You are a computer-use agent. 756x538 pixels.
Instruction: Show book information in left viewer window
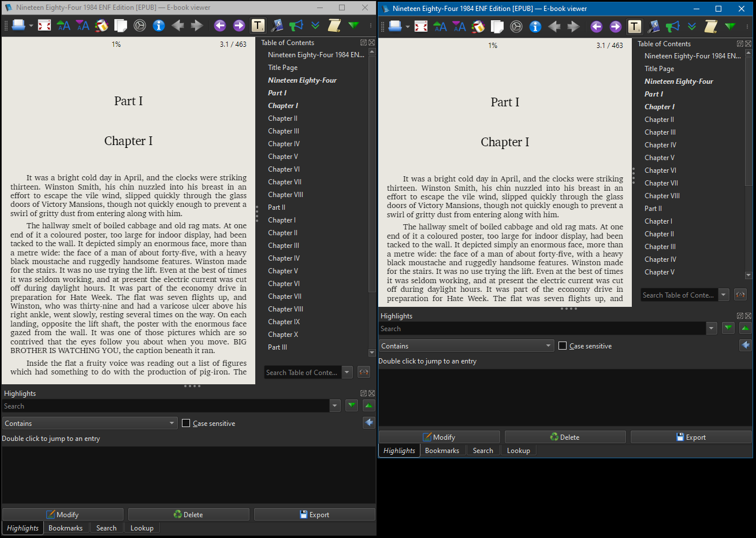pos(159,25)
